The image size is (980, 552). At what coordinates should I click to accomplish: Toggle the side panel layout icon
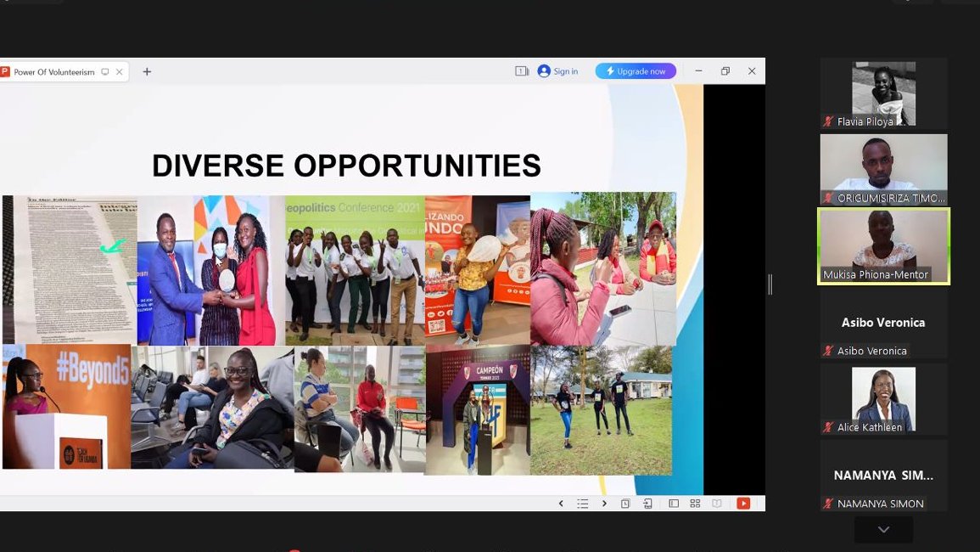tap(673, 503)
